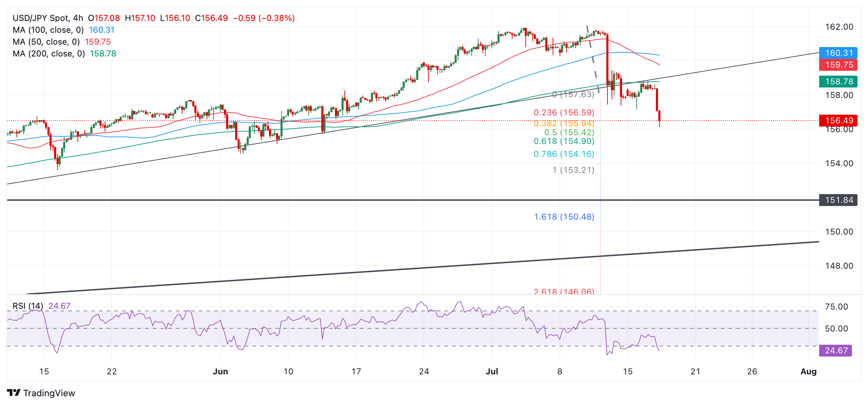Select the 1.618 (150.48) Fibonacci extension label
868x405 pixels.
point(564,217)
